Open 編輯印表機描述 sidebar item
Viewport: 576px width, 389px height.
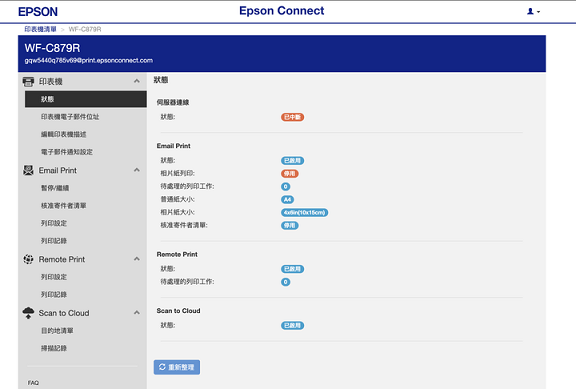[64, 134]
